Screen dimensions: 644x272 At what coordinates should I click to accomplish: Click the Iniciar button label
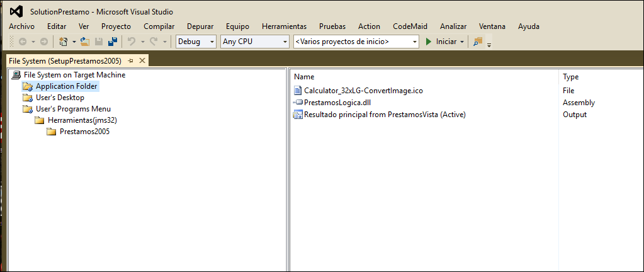(446, 42)
